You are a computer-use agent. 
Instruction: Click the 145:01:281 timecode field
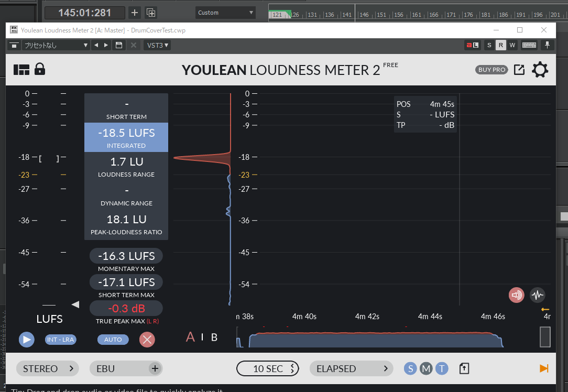pos(85,13)
